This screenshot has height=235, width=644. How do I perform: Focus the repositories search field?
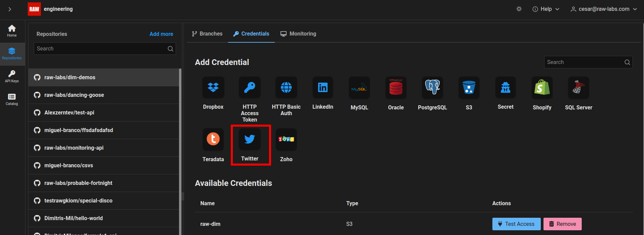pyautogui.click(x=105, y=49)
